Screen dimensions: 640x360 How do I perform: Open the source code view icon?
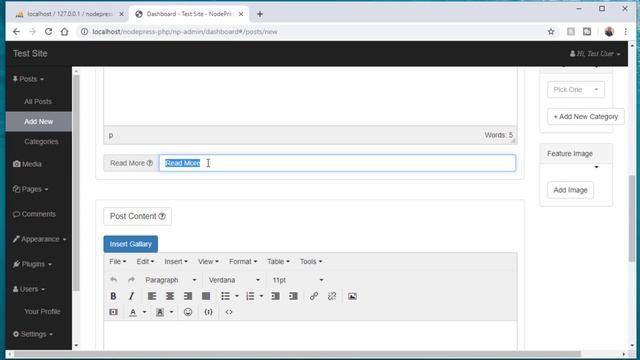pos(229,312)
